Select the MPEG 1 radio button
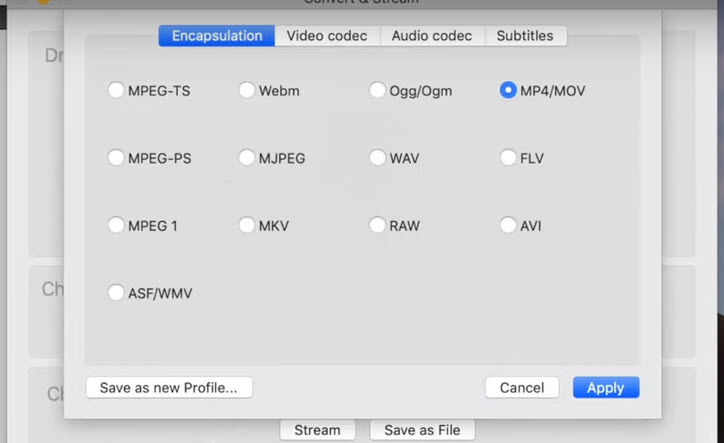This screenshot has height=443, width=724. click(x=116, y=225)
